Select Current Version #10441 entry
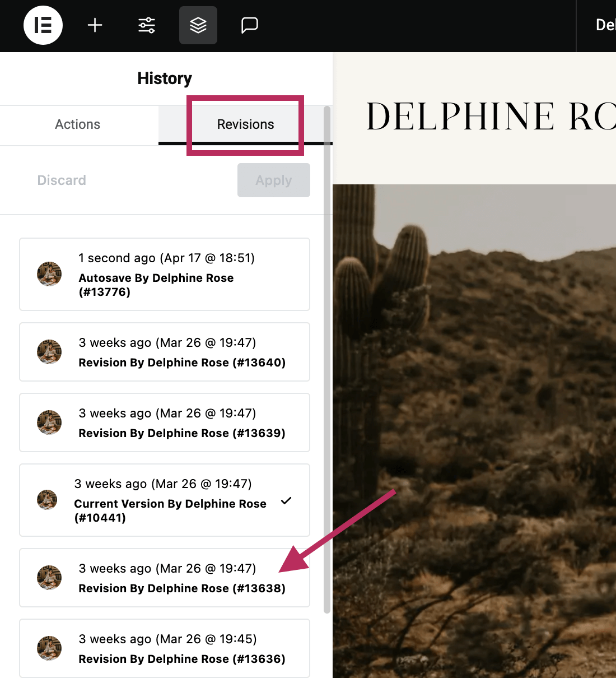The width and height of the screenshot is (616, 678). coord(165,500)
